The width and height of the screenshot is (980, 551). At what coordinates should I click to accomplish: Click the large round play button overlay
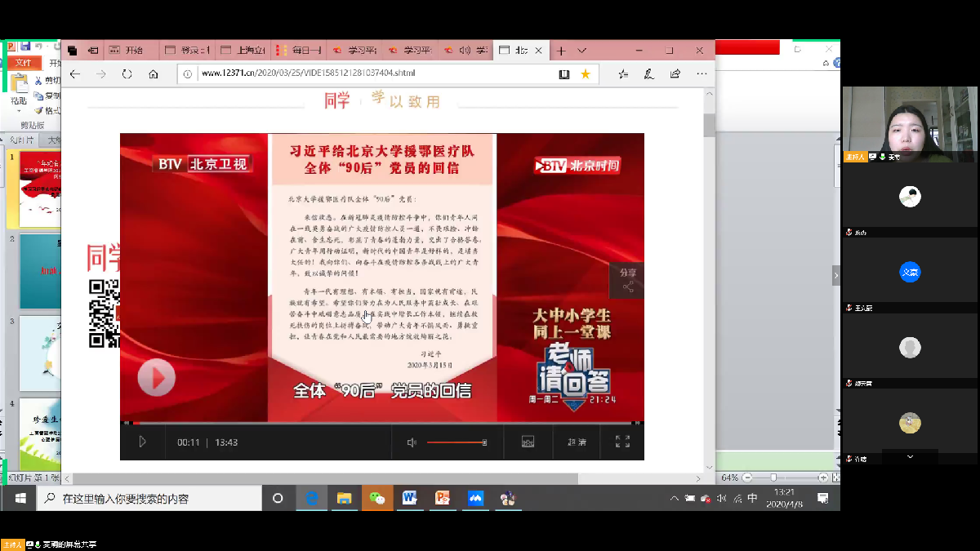[x=156, y=378]
